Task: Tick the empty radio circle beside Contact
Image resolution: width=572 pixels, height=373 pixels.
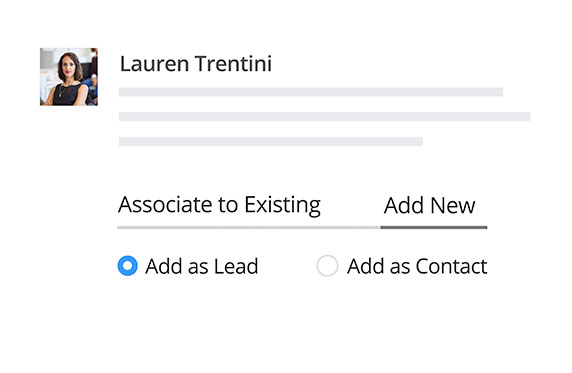Action: [327, 266]
